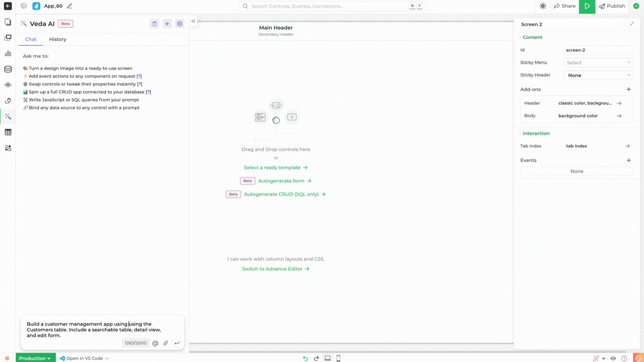
Task: Expand the Sticky Header dropdown
Action: 598,75
